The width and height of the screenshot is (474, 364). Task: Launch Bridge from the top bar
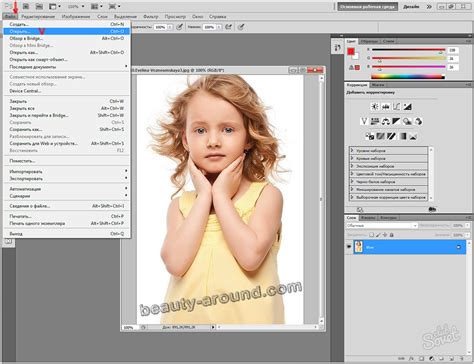[26, 6]
